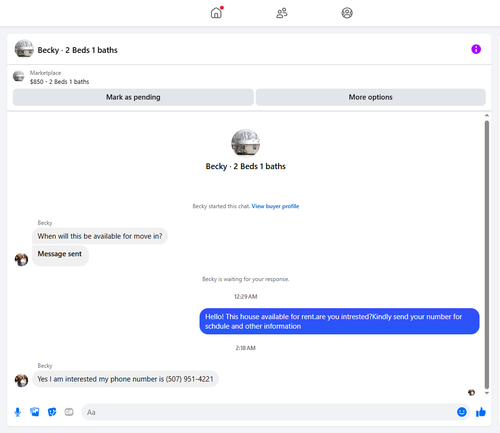Click Becky's avatar beside phone number message
The height and width of the screenshot is (433, 500).
point(21,380)
